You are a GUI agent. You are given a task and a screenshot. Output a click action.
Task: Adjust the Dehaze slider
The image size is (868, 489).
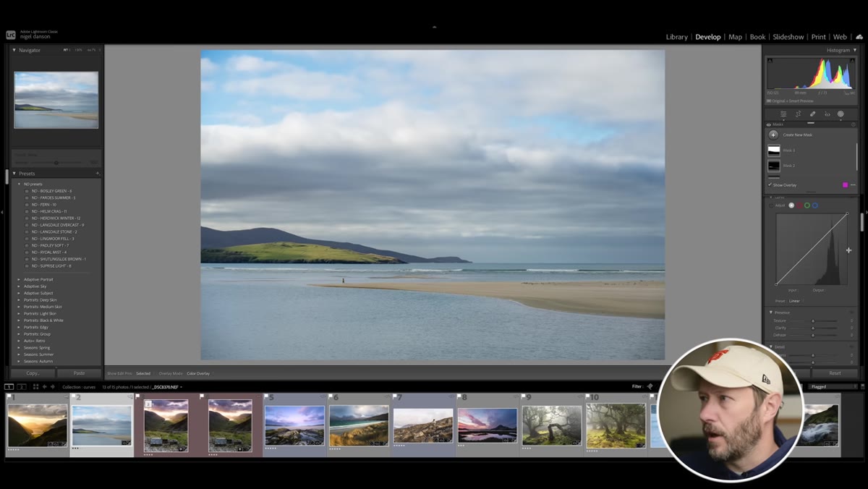pos(813,335)
